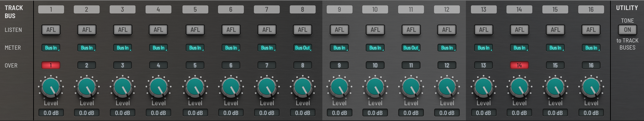Turn on the Utility Tone ON button
Screen dimensions: 644x121
(x=628, y=30)
